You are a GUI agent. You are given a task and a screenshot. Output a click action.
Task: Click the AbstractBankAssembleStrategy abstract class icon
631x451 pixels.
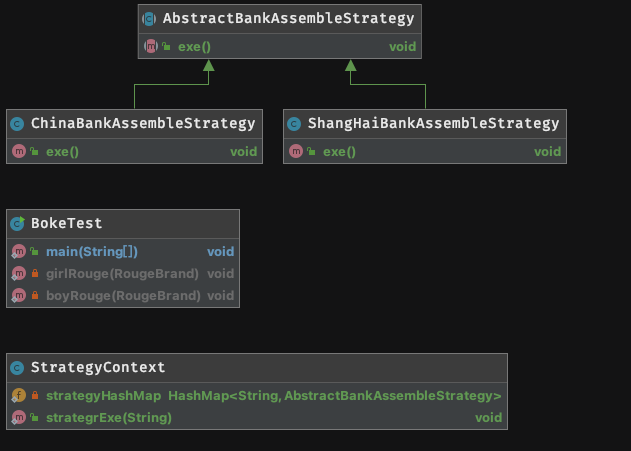tap(149, 19)
